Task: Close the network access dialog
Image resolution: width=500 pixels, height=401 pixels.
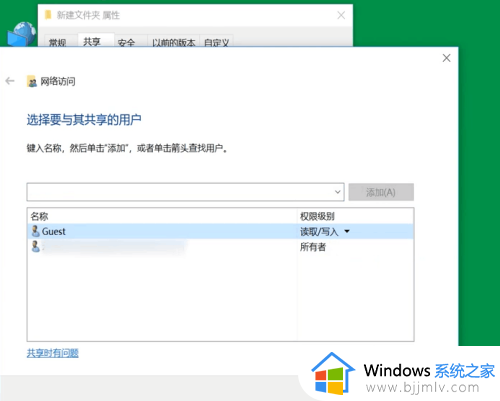Action: point(446,58)
